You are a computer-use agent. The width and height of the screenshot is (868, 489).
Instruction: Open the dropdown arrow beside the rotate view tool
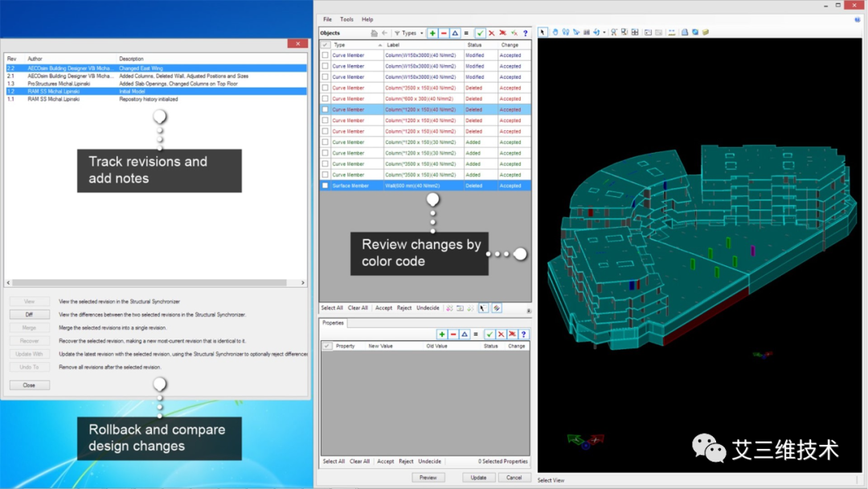click(604, 32)
